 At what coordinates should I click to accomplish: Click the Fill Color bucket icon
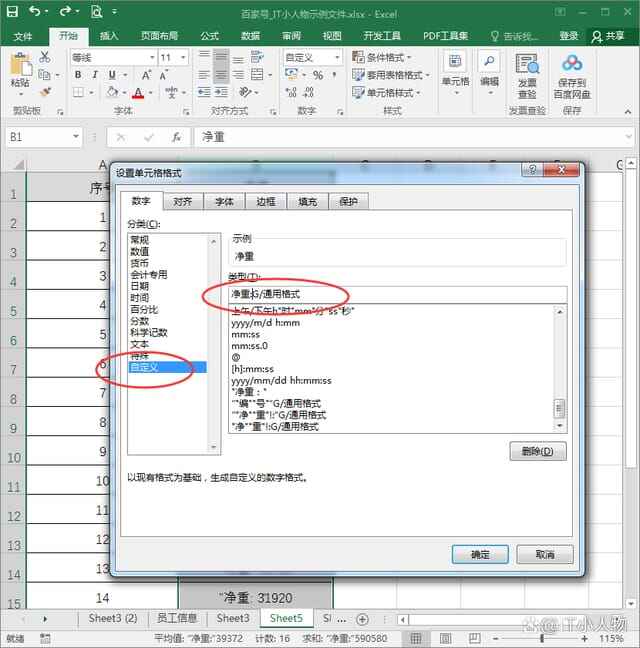pyautogui.click(x=112, y=92)
